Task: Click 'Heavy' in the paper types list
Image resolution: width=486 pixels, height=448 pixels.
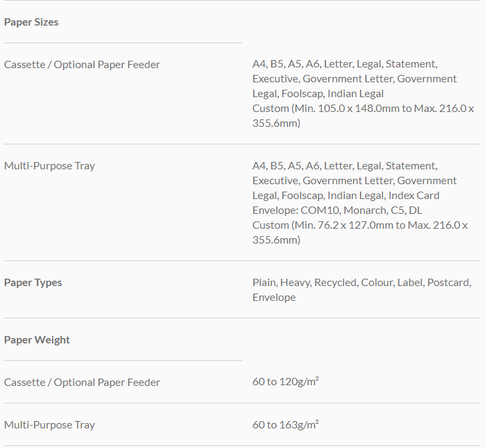Action: tap(294, 283)
